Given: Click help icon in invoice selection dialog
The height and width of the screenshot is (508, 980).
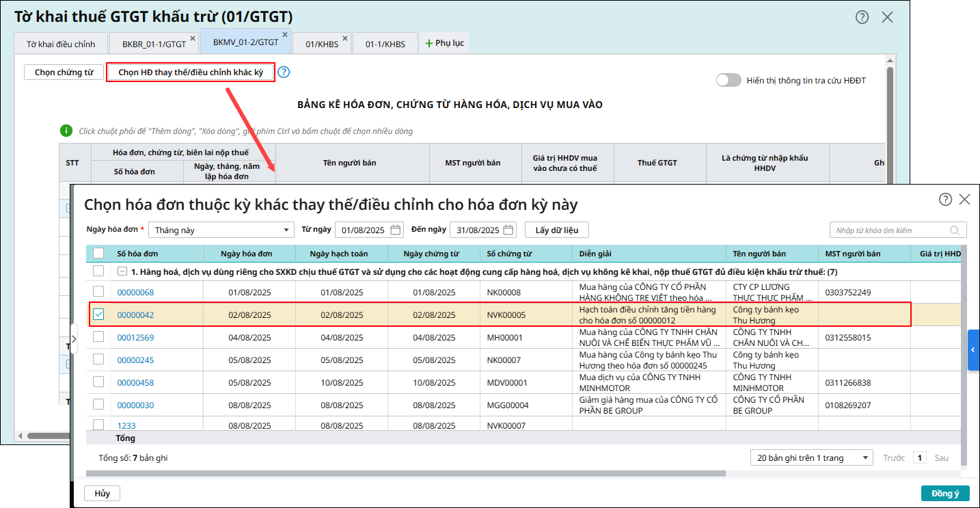Looking at the screenshot, I should (945, 200).
